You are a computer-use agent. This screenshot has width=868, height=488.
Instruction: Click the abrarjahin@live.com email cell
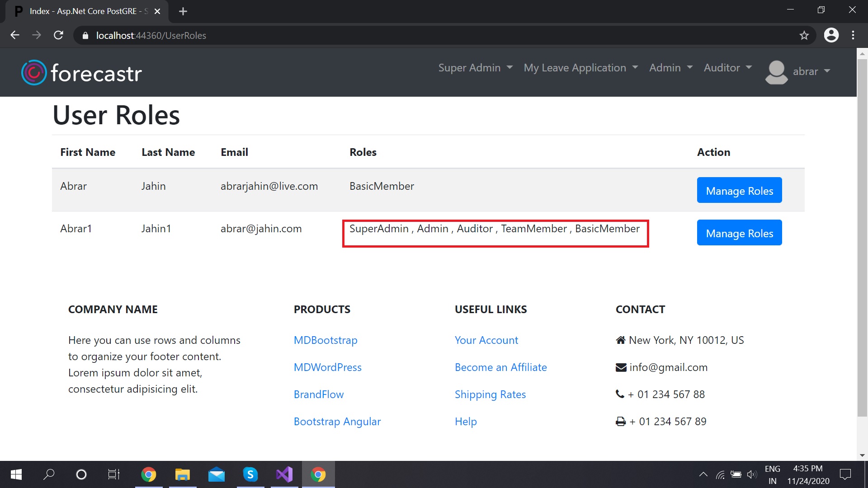pyautogui.click(x=269, y=186)
